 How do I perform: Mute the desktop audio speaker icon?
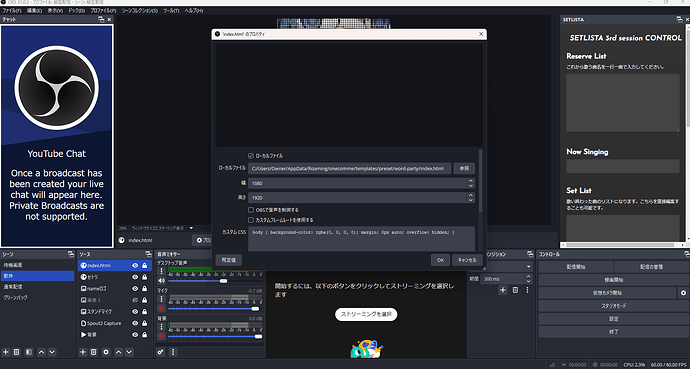[x=161, y=281]
